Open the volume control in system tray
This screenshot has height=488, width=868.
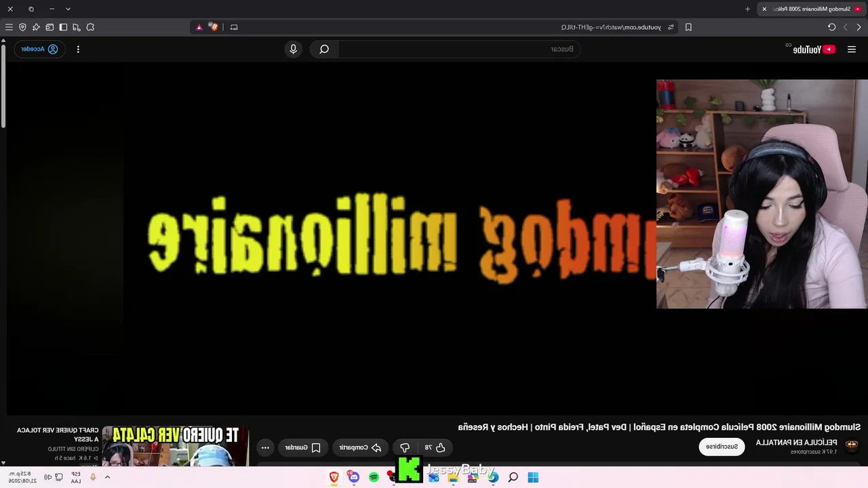[x=48, y=477]
